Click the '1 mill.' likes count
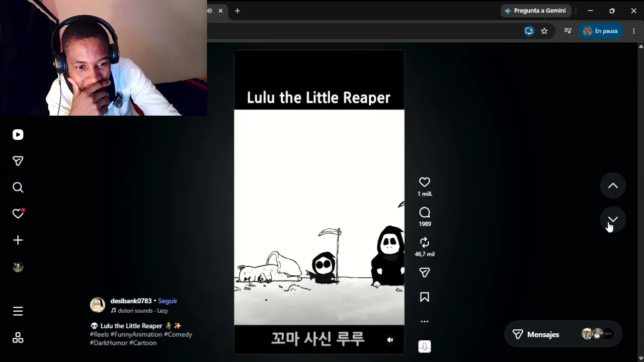Image resolution: width=644 pixels, height=362 pixels. (x=425, y=194)
